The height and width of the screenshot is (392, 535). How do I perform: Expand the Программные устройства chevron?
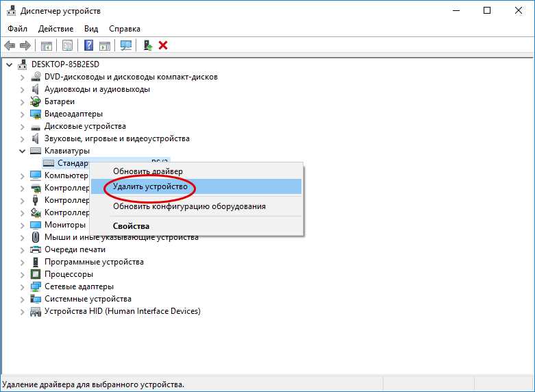[x=23, y=262]
